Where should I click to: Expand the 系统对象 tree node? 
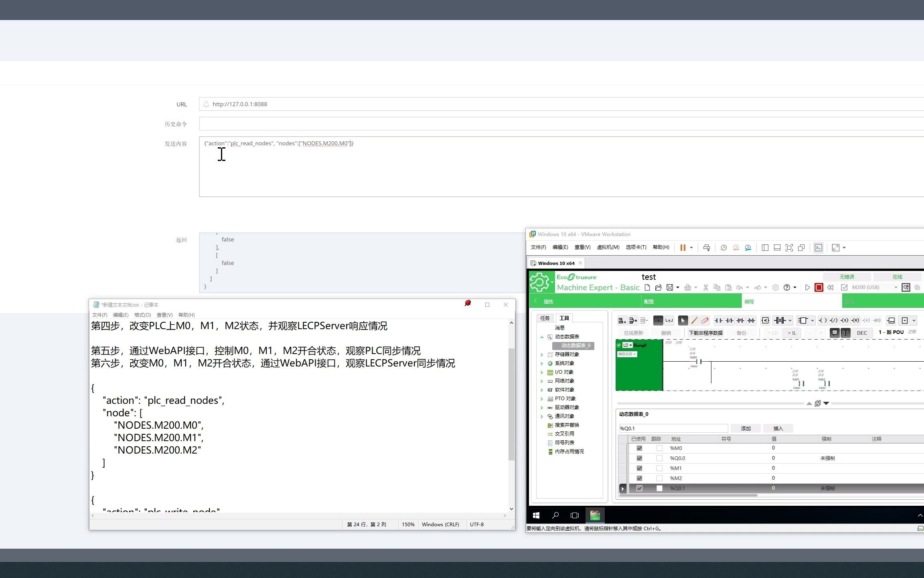point(541,363)
